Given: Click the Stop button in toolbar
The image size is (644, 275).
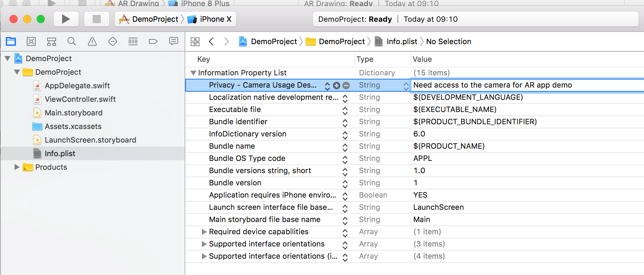Looking at the screenshot, I should (97, 19).
